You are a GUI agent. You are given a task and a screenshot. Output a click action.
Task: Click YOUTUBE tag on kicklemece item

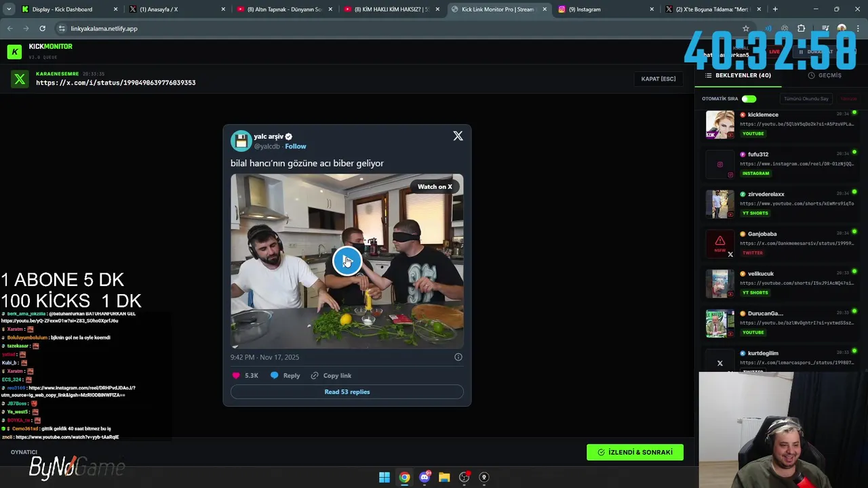(x=753, y=134)
